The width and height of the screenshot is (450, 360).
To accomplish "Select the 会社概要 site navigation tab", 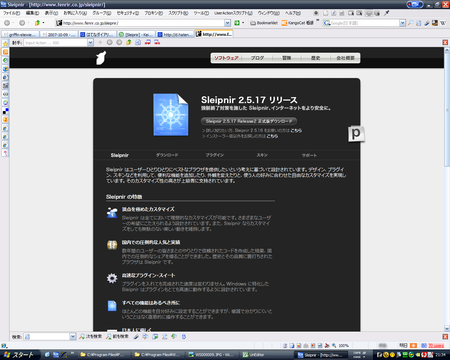I will click(x=345, y=58).
